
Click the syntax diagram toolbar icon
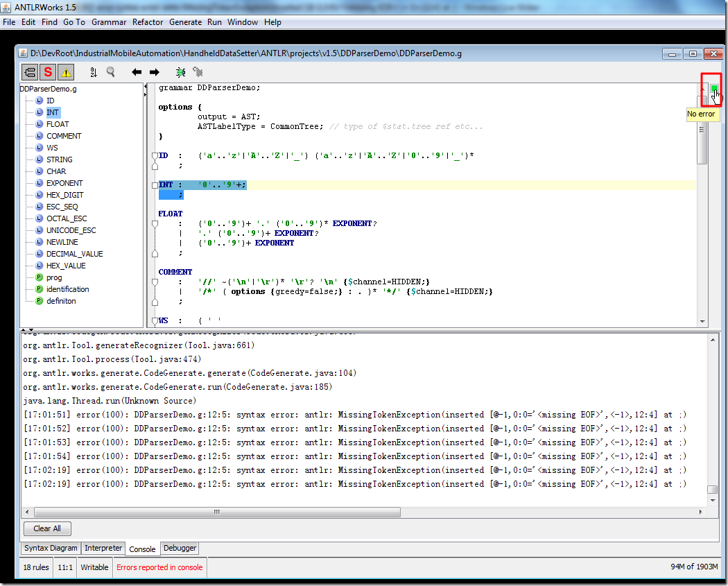30,71
